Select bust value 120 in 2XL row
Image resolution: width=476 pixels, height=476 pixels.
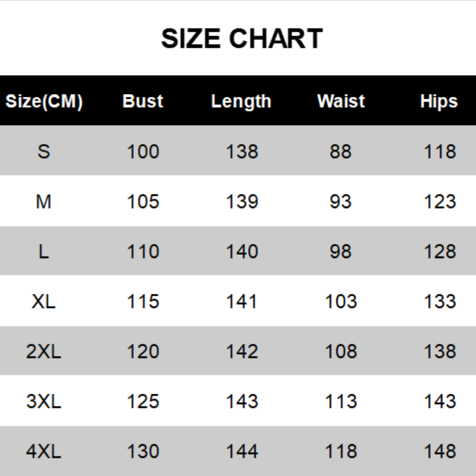pyautogui.click(x=143, y=352)
